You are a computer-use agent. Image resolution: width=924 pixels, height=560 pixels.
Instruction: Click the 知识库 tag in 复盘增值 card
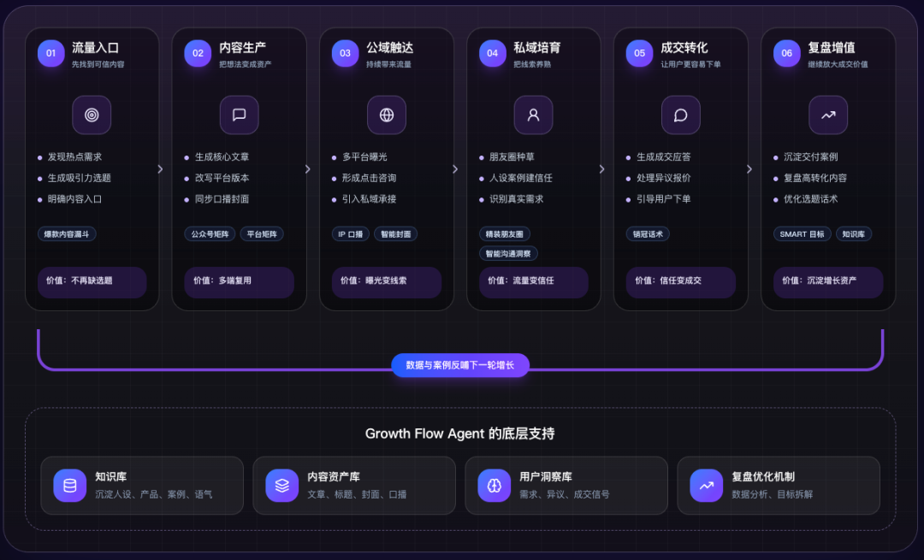[853, 233]
